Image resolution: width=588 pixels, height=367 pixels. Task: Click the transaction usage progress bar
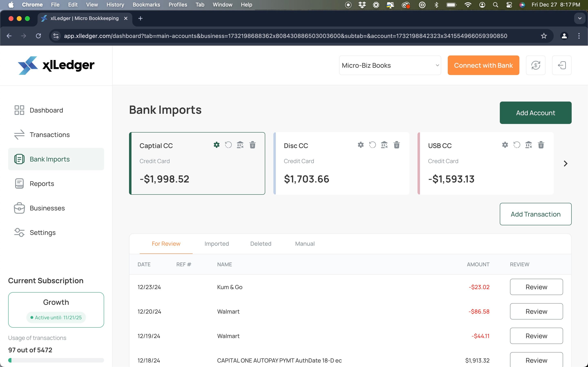(x=56, y=360)
